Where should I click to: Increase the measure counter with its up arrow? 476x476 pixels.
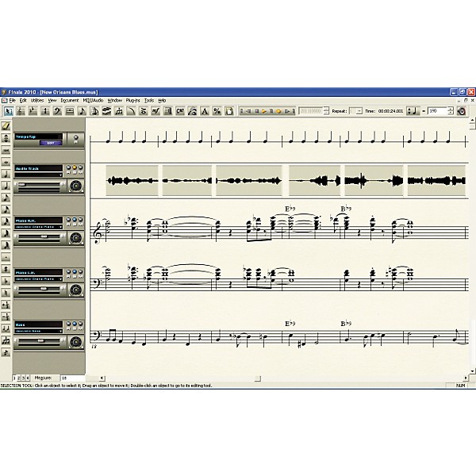coord(326,109)
